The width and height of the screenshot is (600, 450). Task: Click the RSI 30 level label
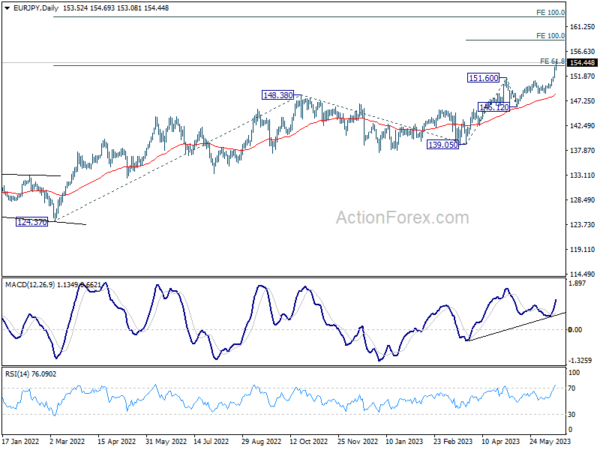click(x=572, y=414)
